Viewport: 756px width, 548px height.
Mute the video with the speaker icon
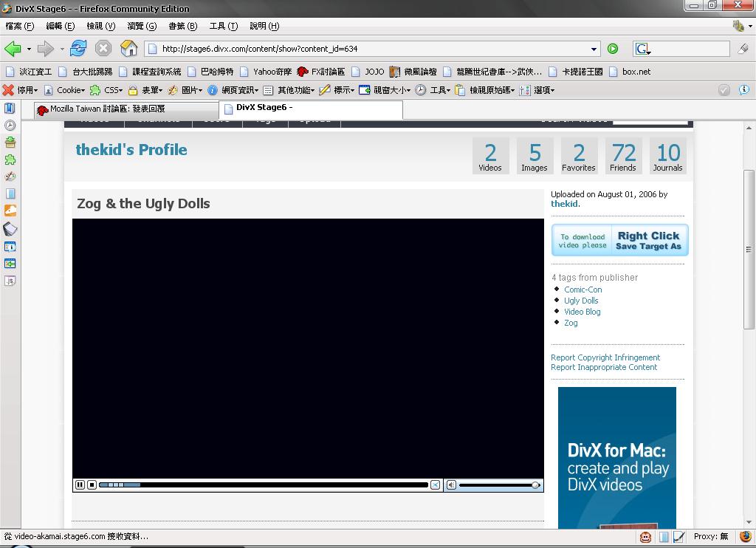pos(451,485)
